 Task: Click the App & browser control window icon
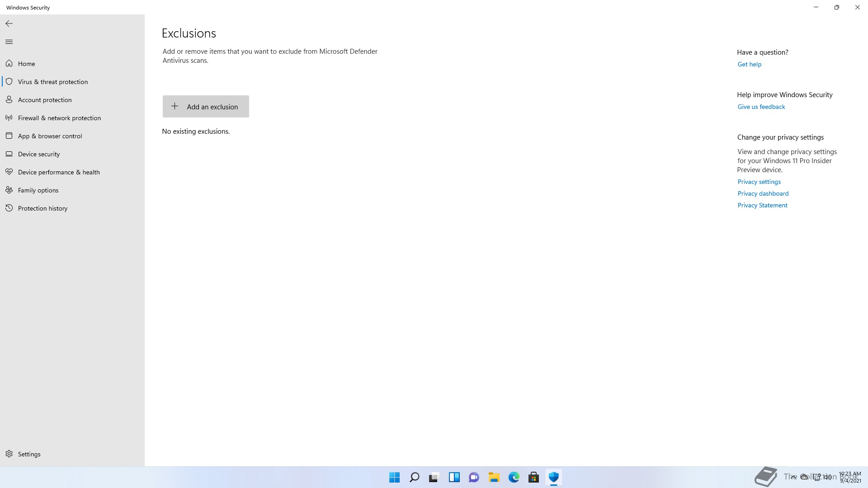click(x=9, y=136)
